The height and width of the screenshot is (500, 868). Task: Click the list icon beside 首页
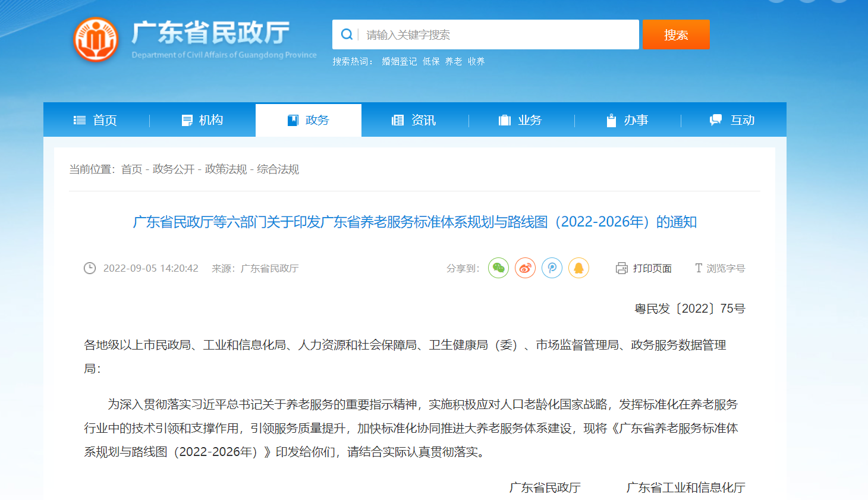point(79,120)
